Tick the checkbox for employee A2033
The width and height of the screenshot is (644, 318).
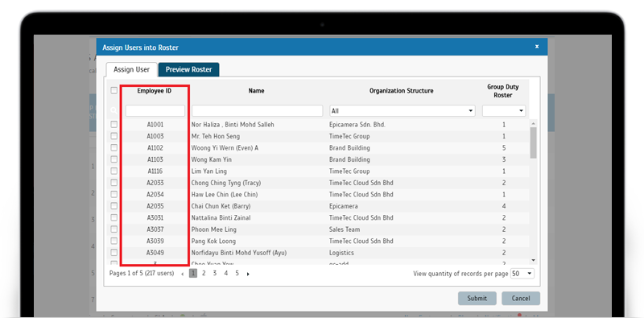coord(114,183)
